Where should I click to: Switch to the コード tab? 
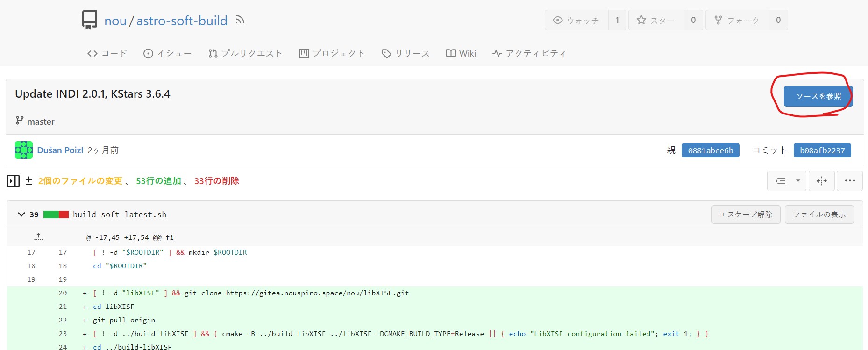tap(107, 53)
